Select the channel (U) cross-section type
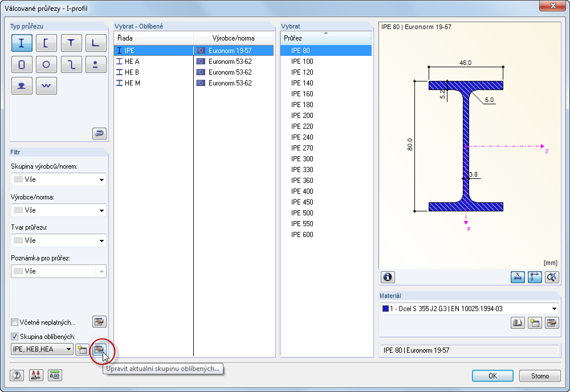The height and width of the screenshot is (392, 570). (46, 43)
